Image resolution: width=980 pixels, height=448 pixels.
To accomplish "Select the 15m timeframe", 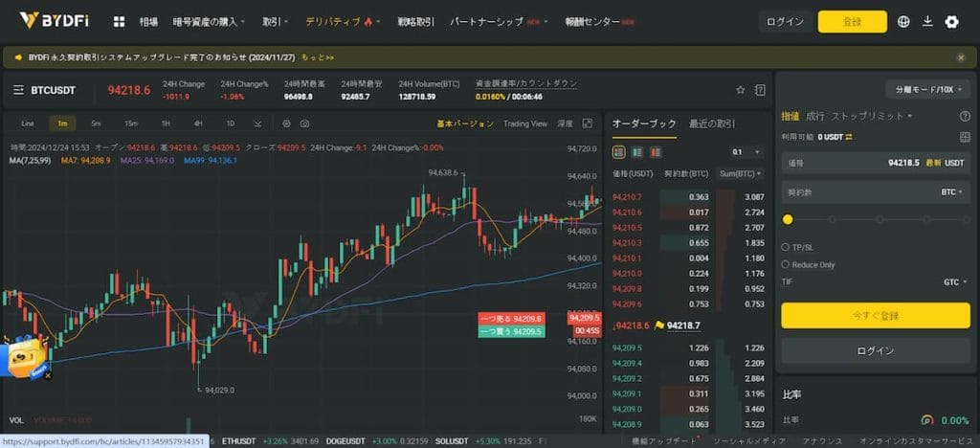I will tap(130, 123).
